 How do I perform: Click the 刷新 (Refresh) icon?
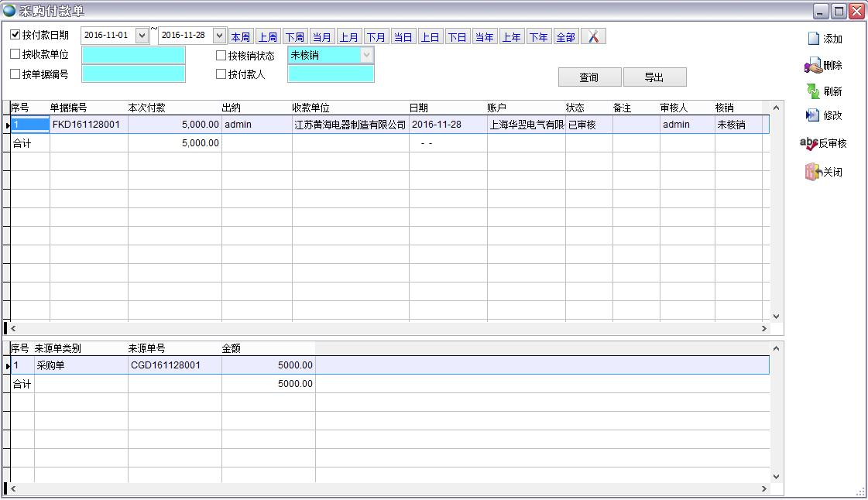coord(813,91)
